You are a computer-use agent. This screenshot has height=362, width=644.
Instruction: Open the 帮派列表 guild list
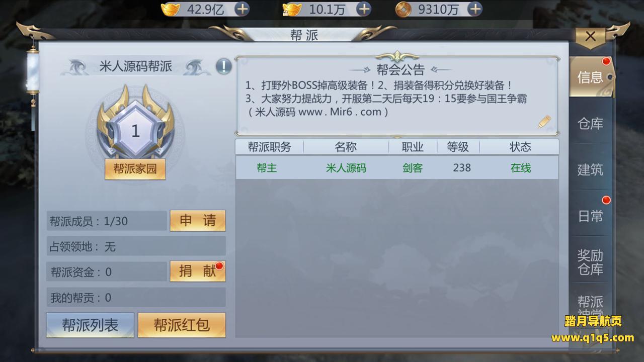point(90,325)
